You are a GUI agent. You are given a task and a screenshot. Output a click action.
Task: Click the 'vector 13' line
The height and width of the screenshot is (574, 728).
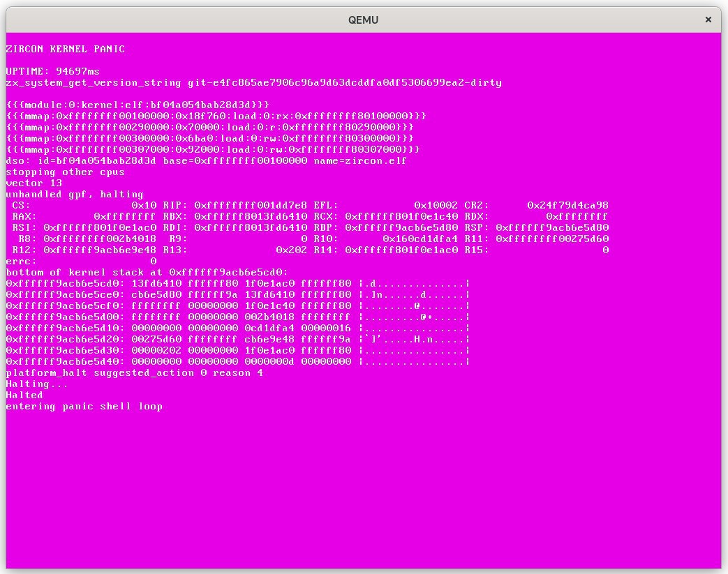pyautogui.click(x=34, y=183)
